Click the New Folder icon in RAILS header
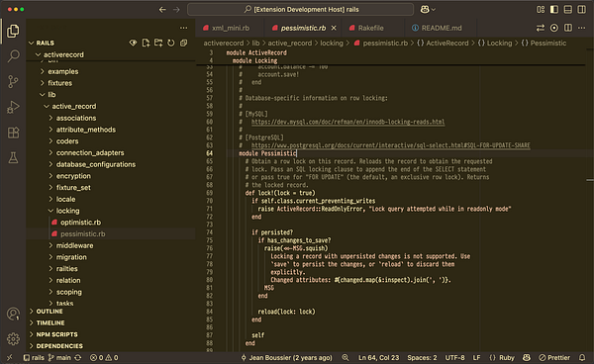The height and width of the screenshot is (364, 594). coord(158,43)
